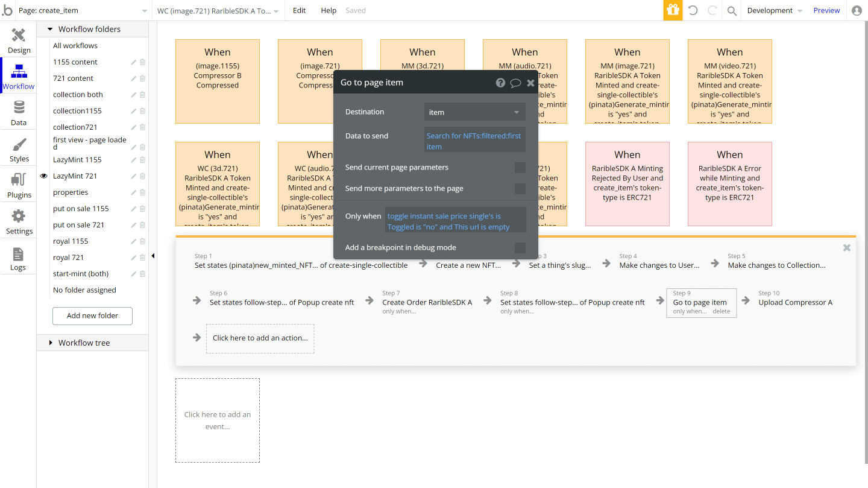
Task: Click the Add new folder button
Action: tap(92, 315)
